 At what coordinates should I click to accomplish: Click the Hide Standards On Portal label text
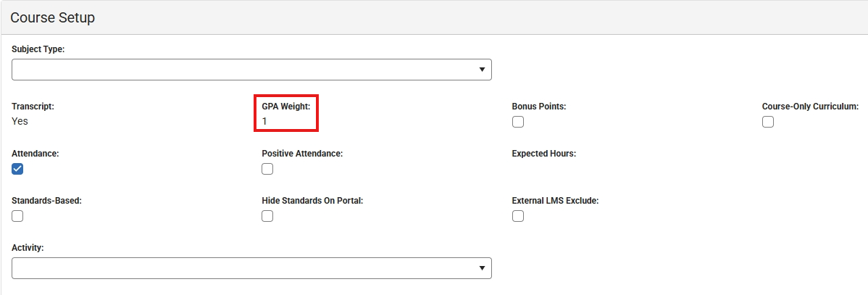pyautogui.click(x=312, y=201)
